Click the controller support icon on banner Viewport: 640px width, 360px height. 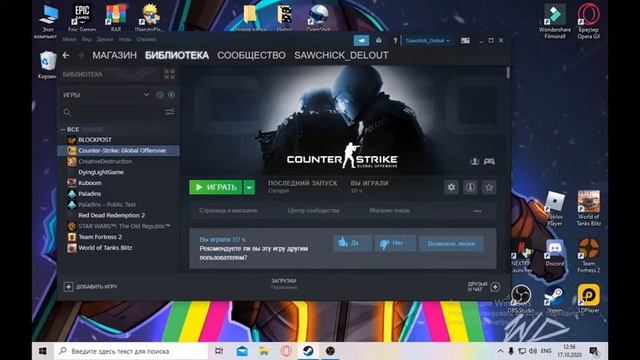(489, 161)
